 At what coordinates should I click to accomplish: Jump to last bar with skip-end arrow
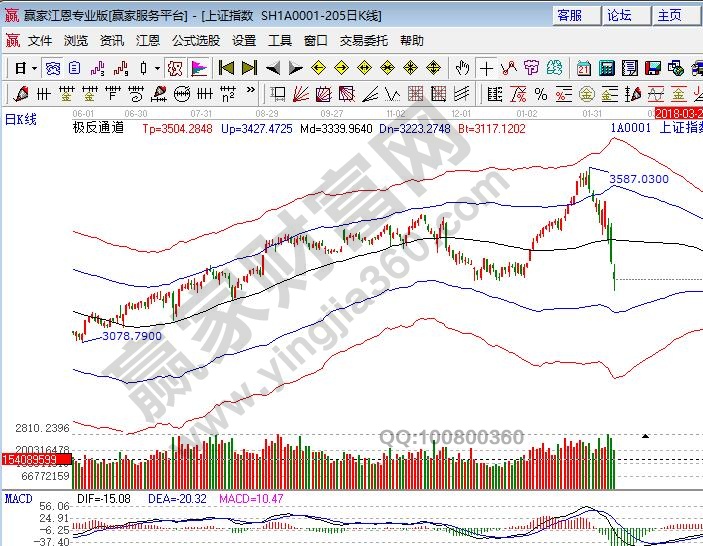(x=249, y=68)
